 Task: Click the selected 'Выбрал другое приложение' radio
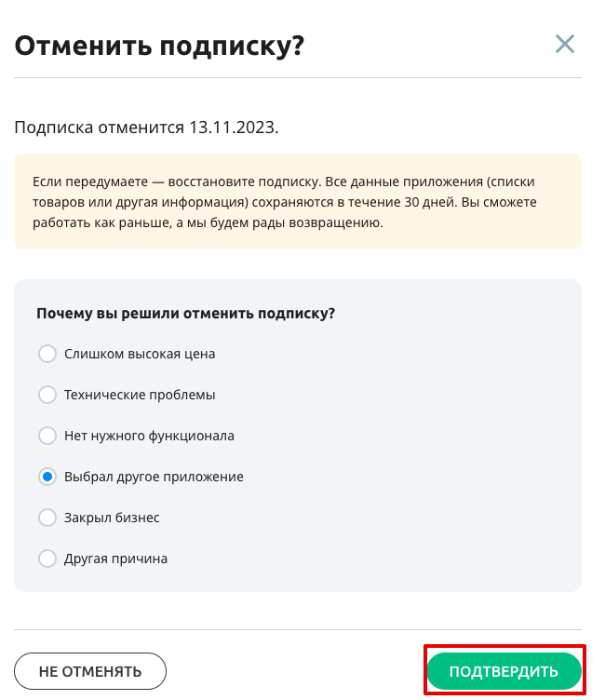(x=47, y=477)
